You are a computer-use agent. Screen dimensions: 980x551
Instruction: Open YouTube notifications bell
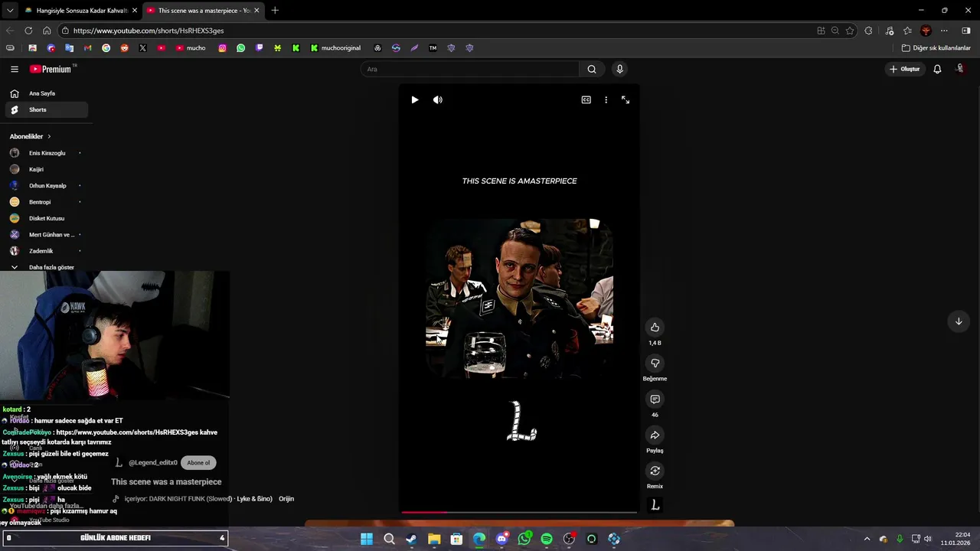tap(937, 69)
